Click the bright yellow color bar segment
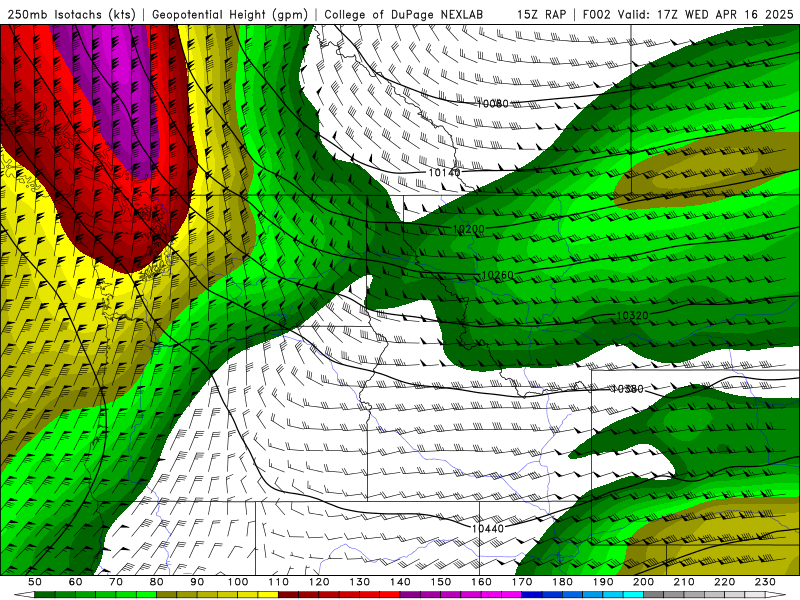The height and width of the screenshot is (600, 800). pos(268,595)
